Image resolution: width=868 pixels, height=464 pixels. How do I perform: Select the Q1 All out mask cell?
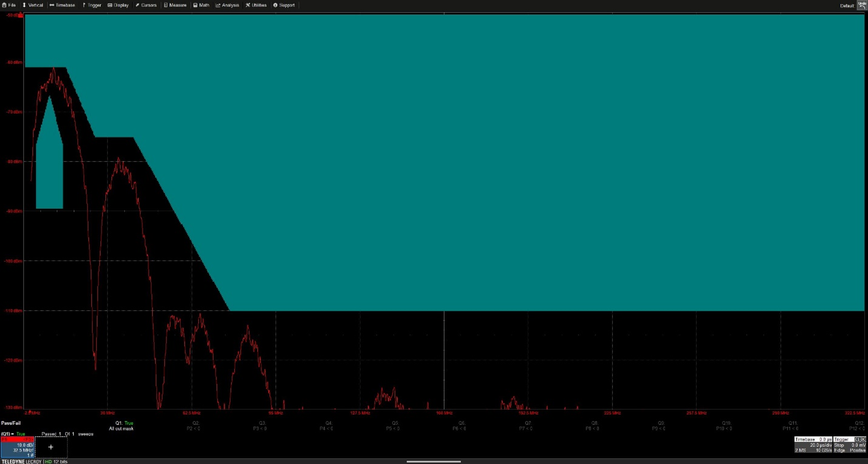[121, 426]
